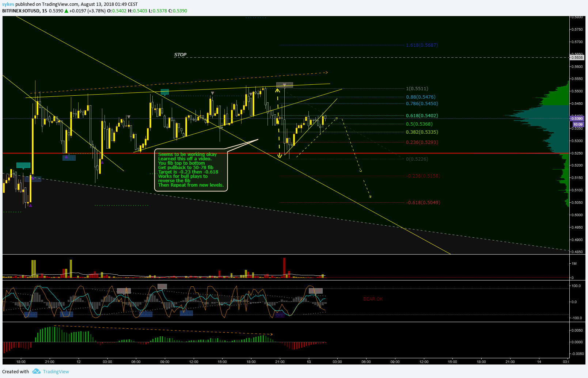Click the 10:09 bar countdown tag
This screenshot has height=378, width=588.
coord(578,125)
